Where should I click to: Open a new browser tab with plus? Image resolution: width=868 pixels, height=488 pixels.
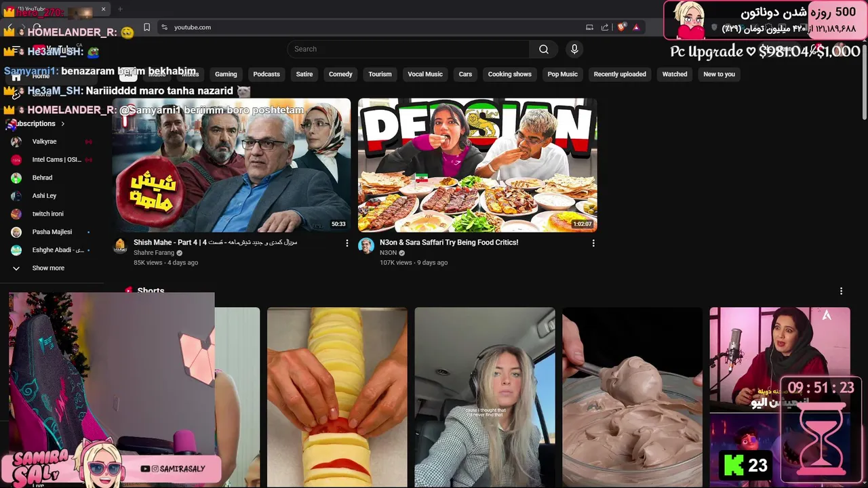click(x=120, y=9)
